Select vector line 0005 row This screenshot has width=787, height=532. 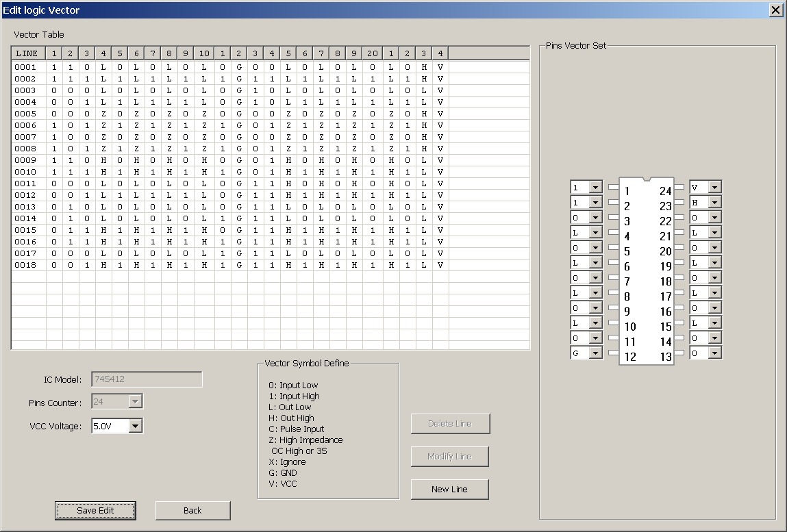pyautogui.click(x=26, y=114)
